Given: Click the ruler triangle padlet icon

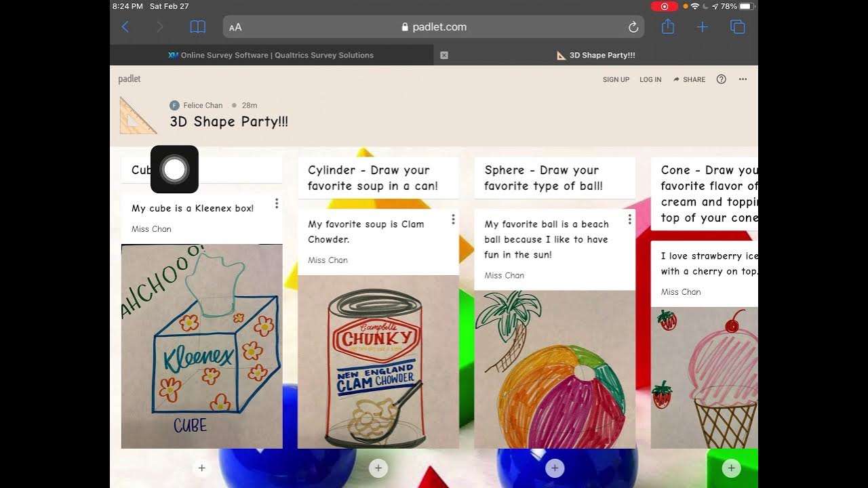Looking at the screenshot, I should pyautogui.click(x=138, y=115).
